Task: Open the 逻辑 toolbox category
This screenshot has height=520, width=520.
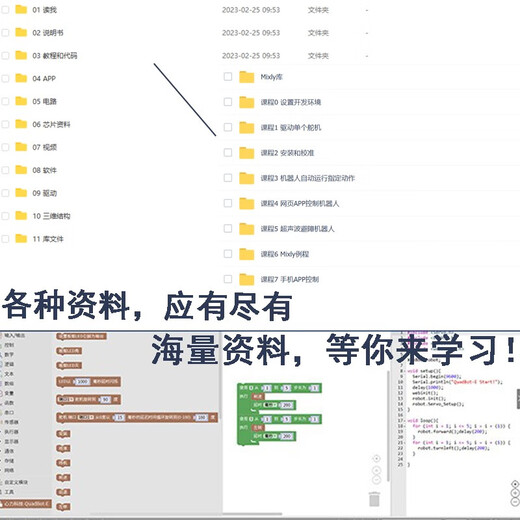Action: 9,364
